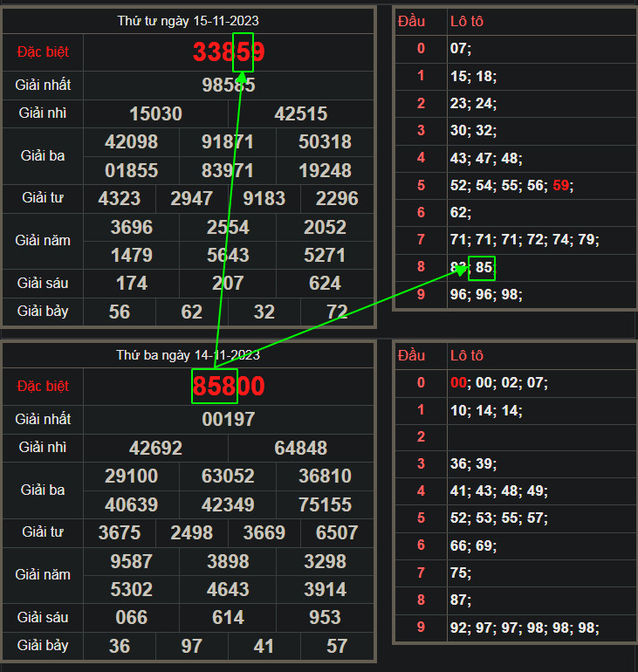Click the special prize number 33859
The height and width of the screenshot is (672, 638).
click(x=229, y=52)
